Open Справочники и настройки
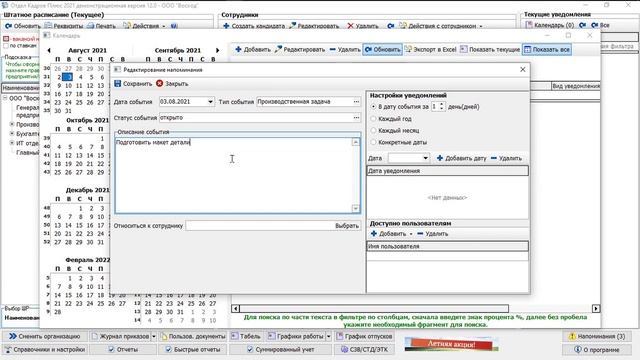Viewport: 640px width, 360px height. tap(44, 350)
